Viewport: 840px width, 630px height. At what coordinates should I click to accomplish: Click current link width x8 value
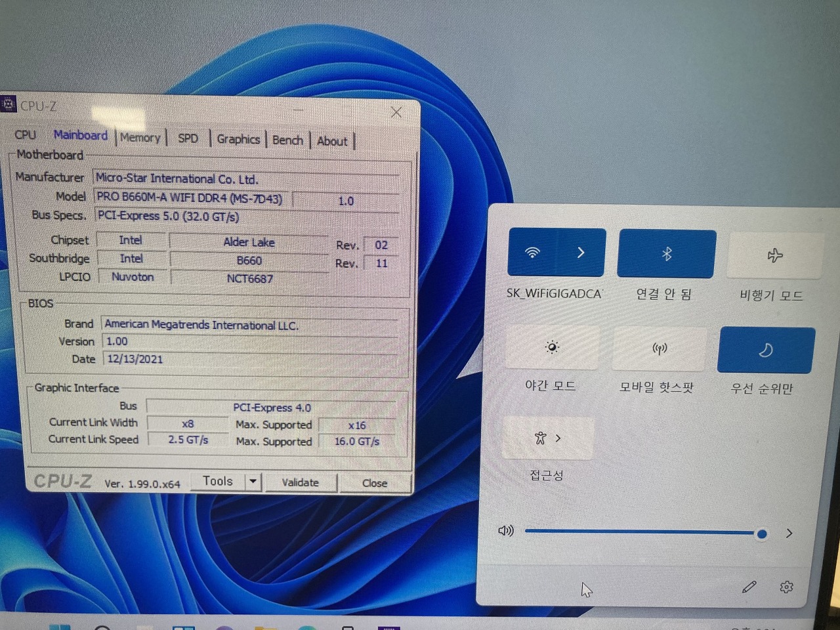pyautogui.click(x=188, y=424)
